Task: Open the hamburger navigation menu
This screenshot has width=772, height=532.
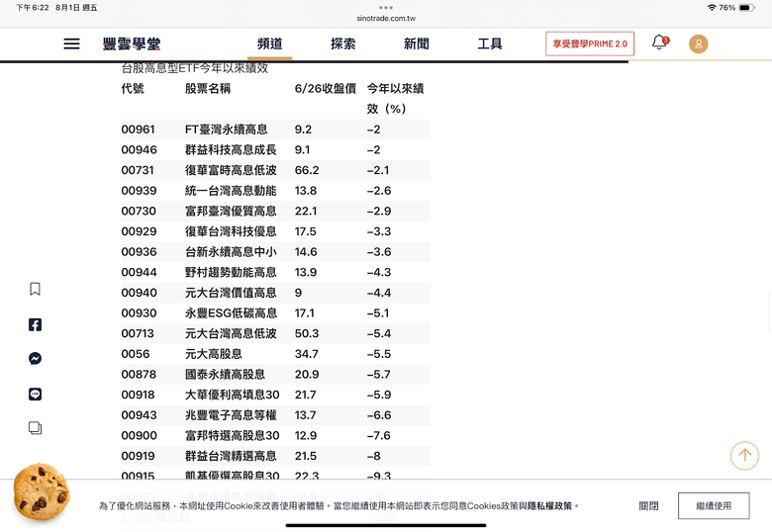Action: click(x=71, y=44)
